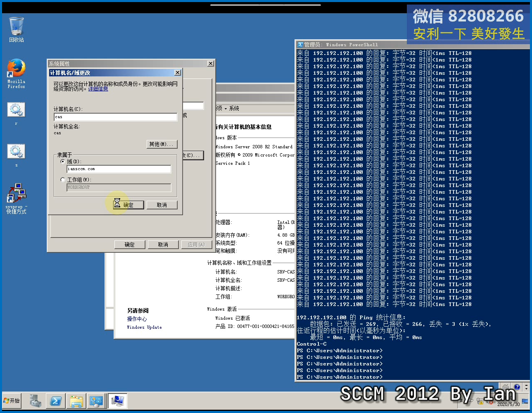
Task: Open the Windows Update link
Action: pos(144,327)
